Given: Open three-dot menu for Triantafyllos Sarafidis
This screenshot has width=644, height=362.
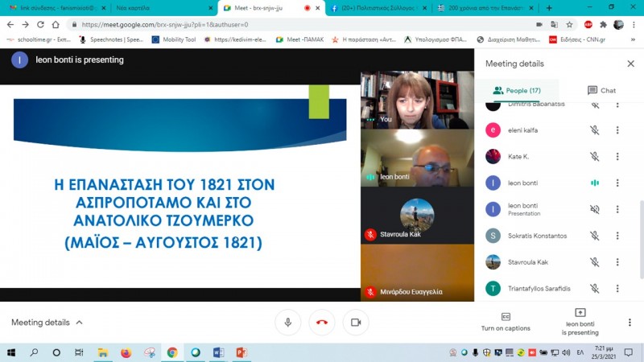Looking at the screenshot, I should (617, 288).
